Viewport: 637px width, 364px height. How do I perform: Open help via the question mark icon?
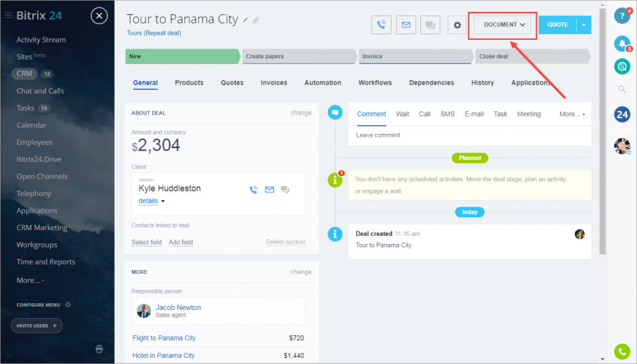tap(622, 16)
